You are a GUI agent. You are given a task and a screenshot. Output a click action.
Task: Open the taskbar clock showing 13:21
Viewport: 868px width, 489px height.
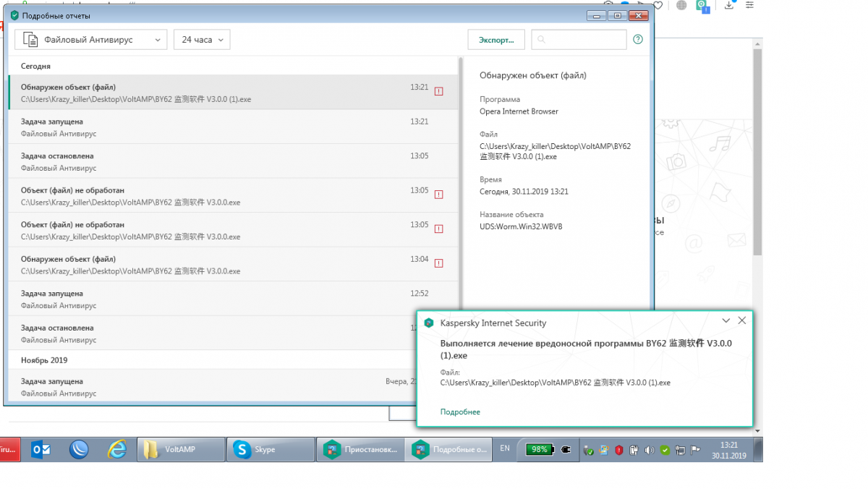(x=729, y=450)
